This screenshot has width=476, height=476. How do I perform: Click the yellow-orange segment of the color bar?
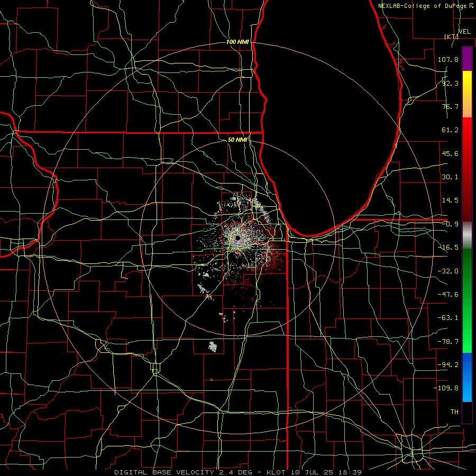(467, 94)
